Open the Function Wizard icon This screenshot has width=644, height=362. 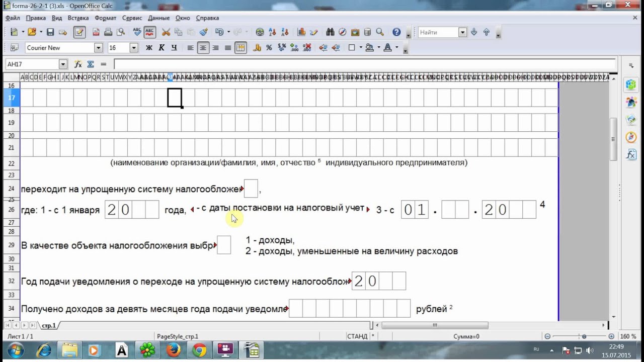pos(78,64)
